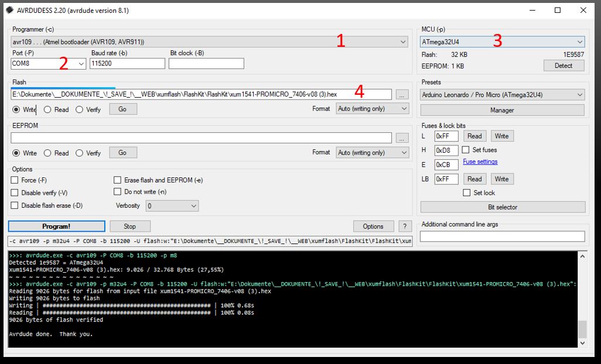This screenshot has width=601, height=364.
Task: Toggle Erase flash and EEPROM (-e) option
Action: pyautogui.click(x=118, y=180)
